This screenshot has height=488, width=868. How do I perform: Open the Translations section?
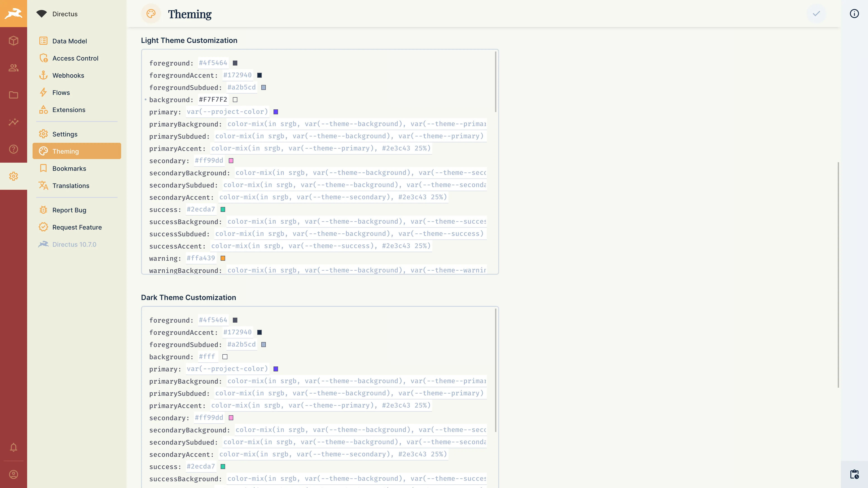tap(71, 185)
